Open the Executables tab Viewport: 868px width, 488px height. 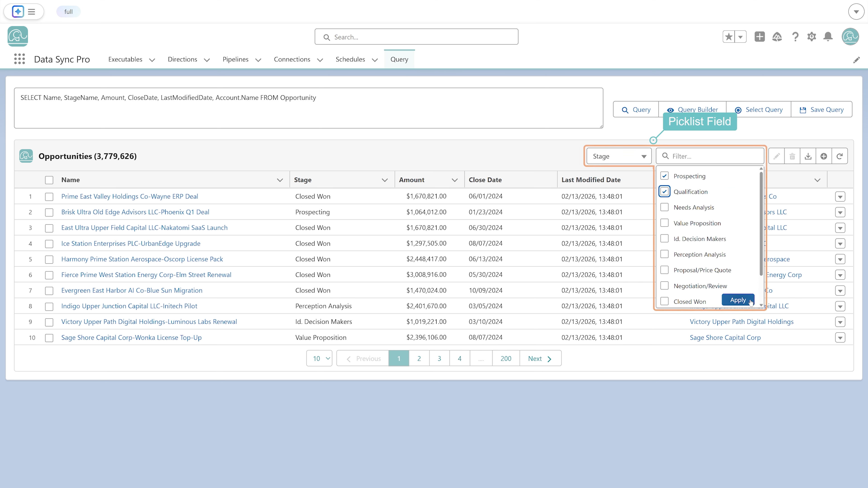pos(125,59)
